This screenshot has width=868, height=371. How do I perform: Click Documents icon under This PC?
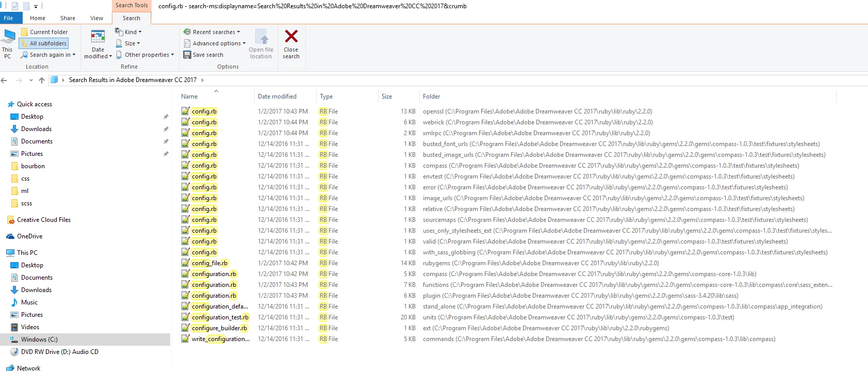(14, 278)
